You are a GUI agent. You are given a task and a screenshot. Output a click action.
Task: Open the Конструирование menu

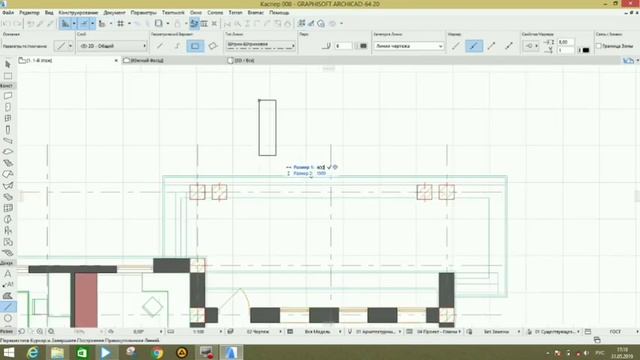(x=78, y=13)
